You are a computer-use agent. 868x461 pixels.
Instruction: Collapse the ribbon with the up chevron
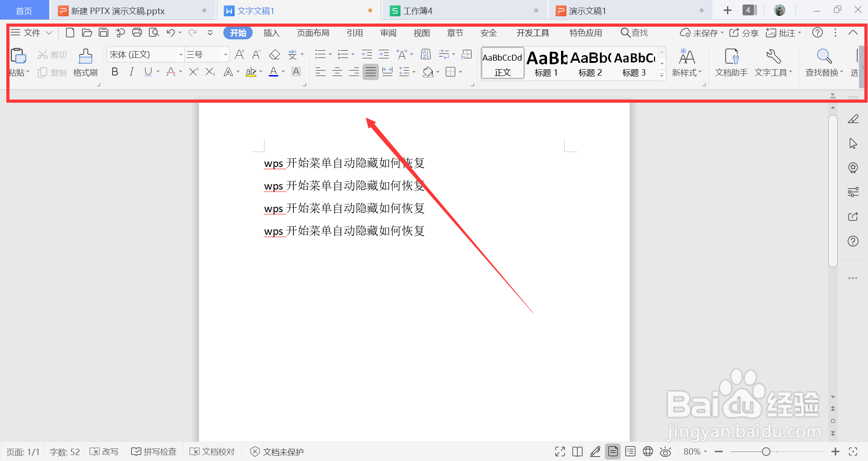click(853, 33)
